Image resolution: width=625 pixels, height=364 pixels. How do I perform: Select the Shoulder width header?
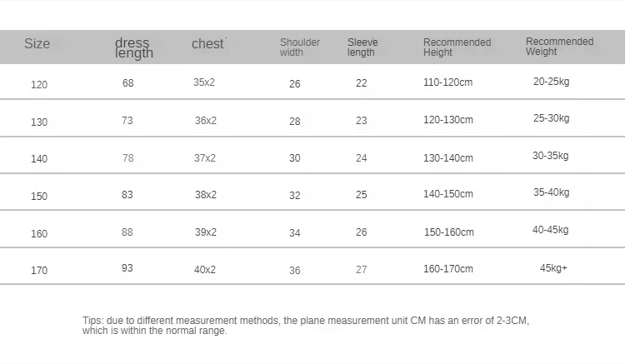300,47
